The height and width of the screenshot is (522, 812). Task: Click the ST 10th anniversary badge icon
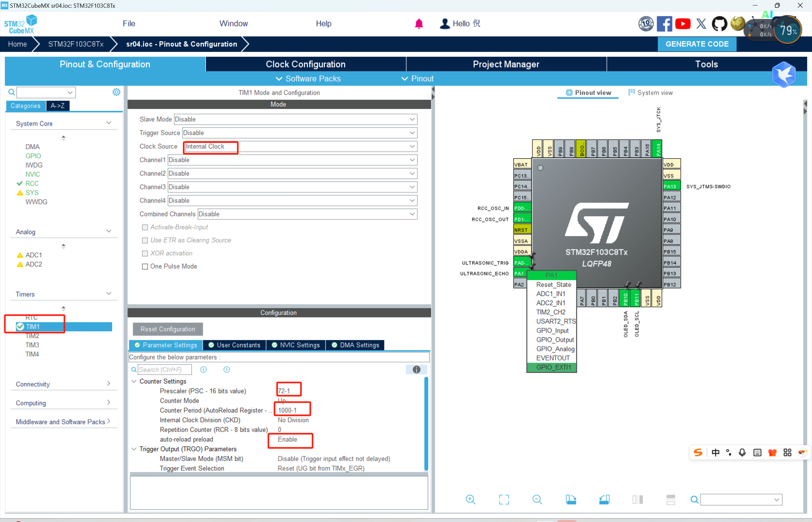(646, 24)
